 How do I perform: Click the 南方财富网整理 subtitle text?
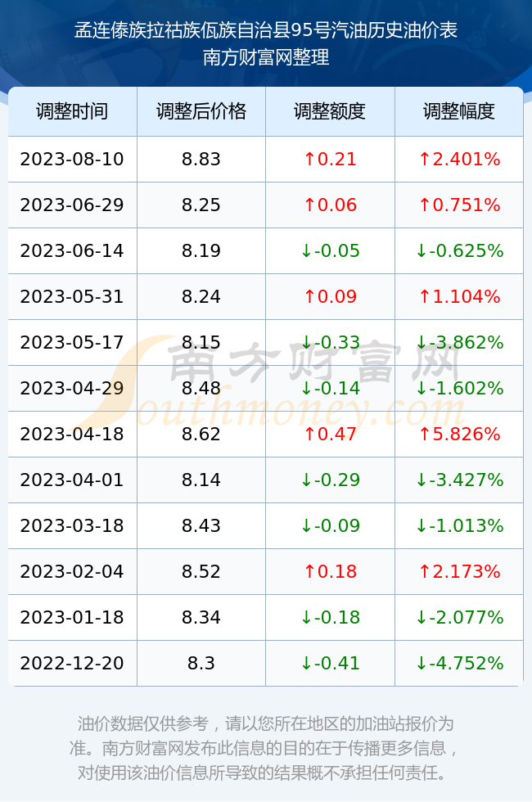266,56
